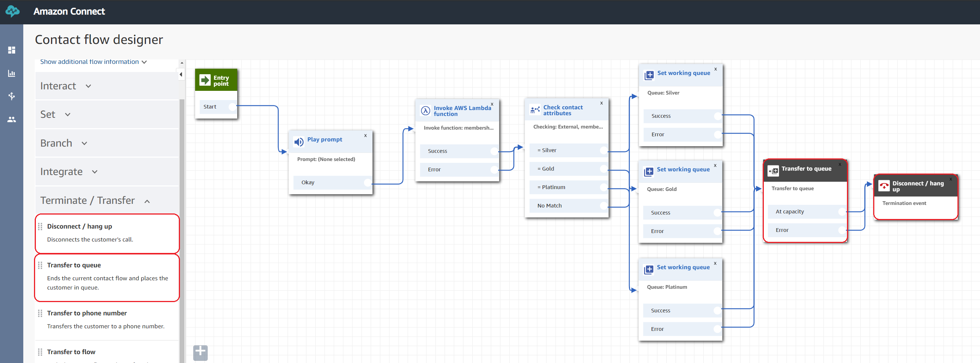Expand the Set section
The width and height of the screenshot is (980, 363).
tap(107, 114)
